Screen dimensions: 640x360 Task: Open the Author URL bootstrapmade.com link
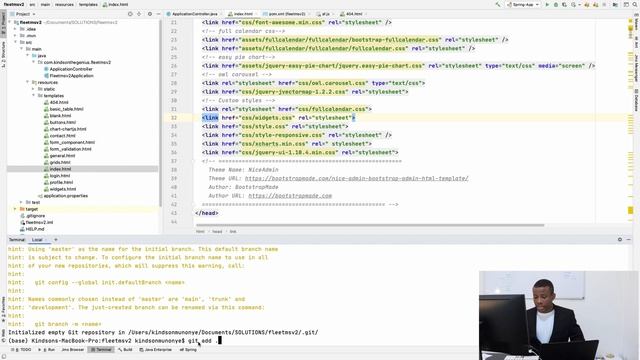click(x=290, y=196)
